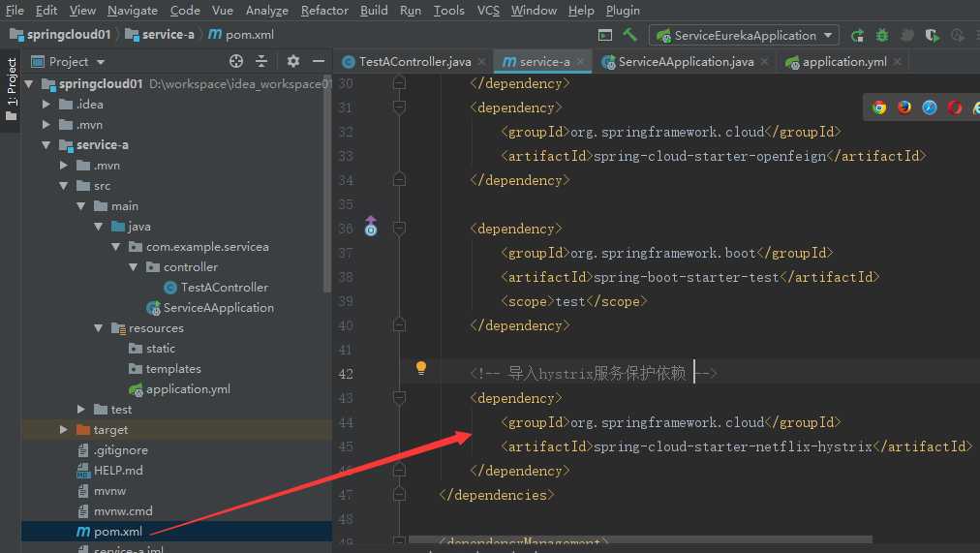The image size is (980, 553).
Task: Open the Build menu
Action: [374, 10]
